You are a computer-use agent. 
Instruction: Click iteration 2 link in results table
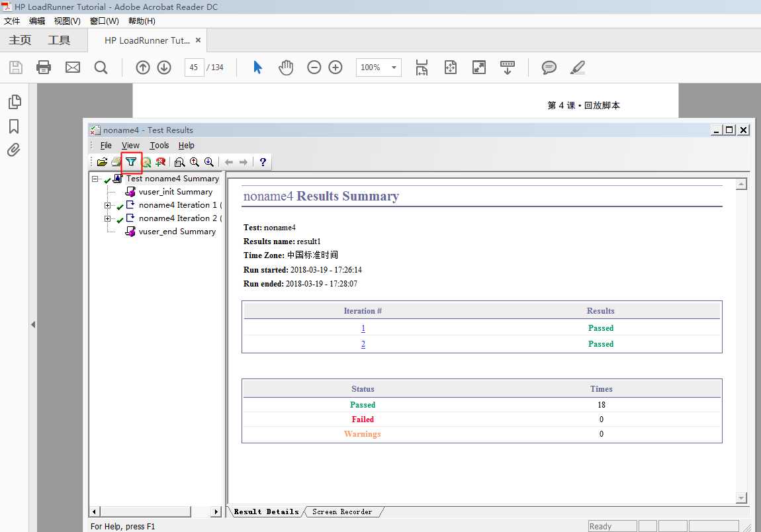point(363,344)
